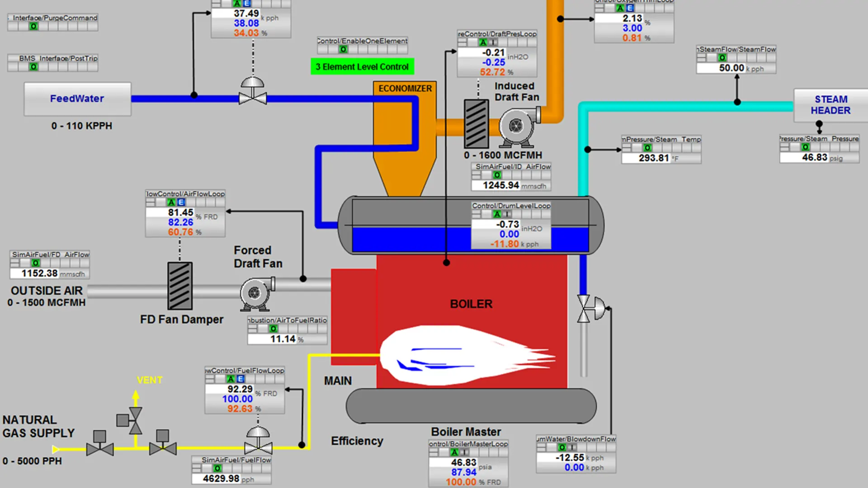Expand AirToFuelRatio faceplate using its menu icon
This screenshot has height=488, width=868.
click(252, 328)
